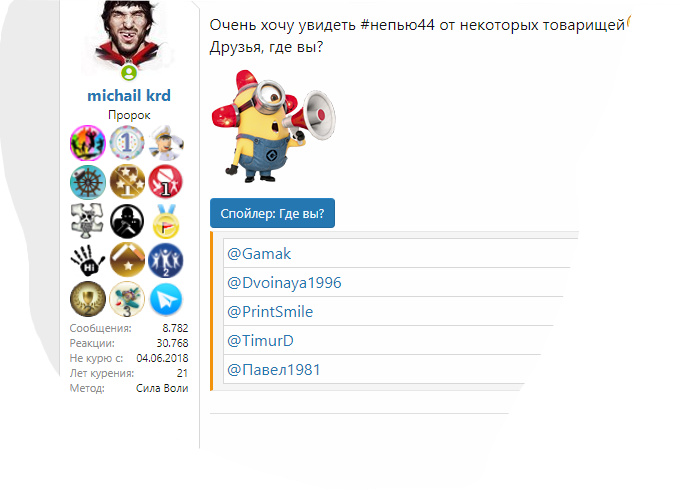Viewport: 685px width, 490px height.
Task: Select the number 1 confetti badge
Action: [127, 143]
